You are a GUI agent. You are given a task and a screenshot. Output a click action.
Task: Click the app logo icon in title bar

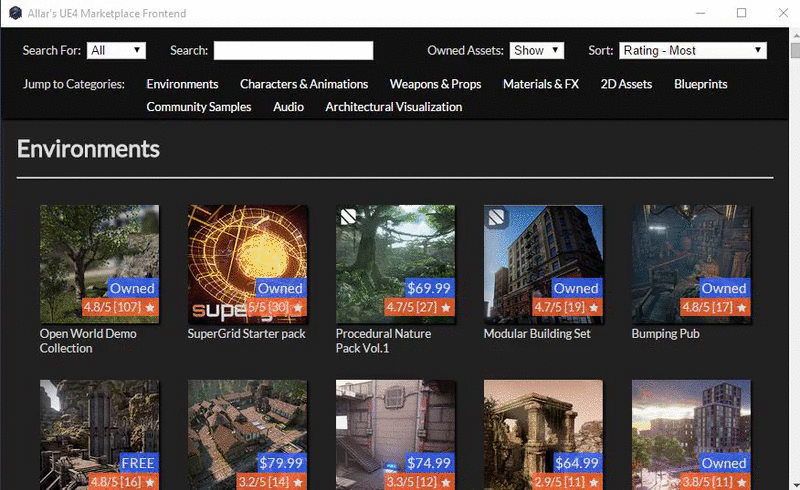pos(16,13)
